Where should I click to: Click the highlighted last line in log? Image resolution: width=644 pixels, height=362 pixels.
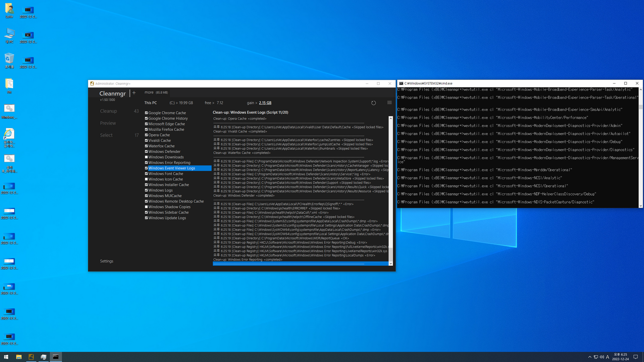tap(300, 264)
